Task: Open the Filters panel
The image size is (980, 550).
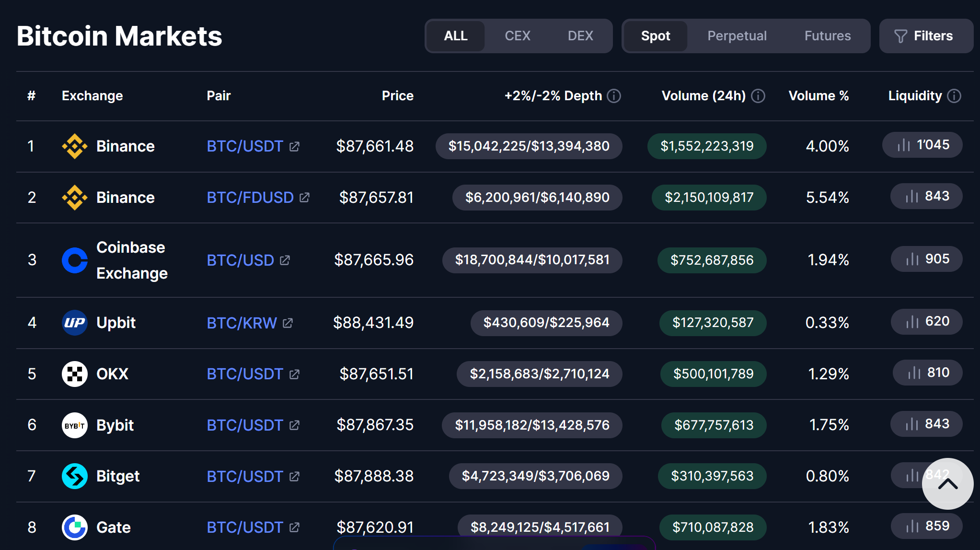Action: (x=925, y=36)
